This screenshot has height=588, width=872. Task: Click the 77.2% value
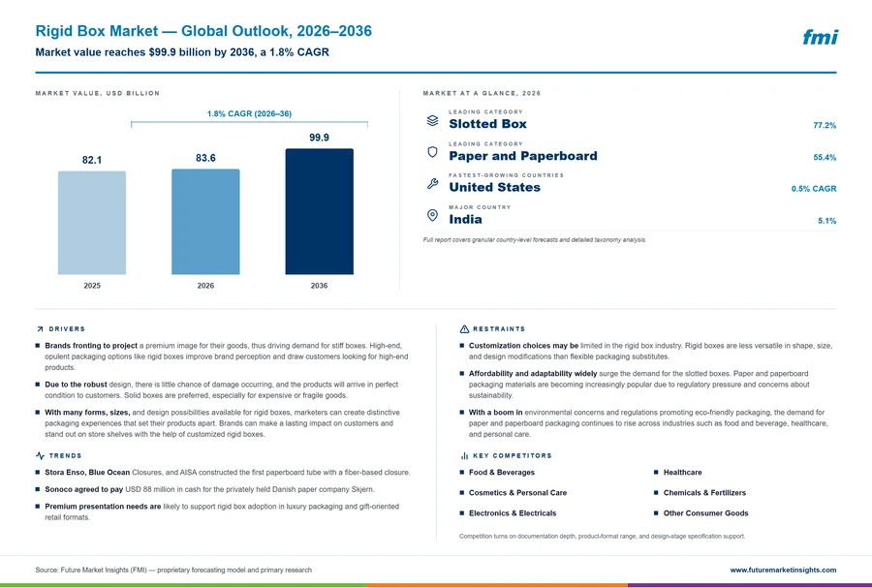pyautogui.click(x=825, y=125)
